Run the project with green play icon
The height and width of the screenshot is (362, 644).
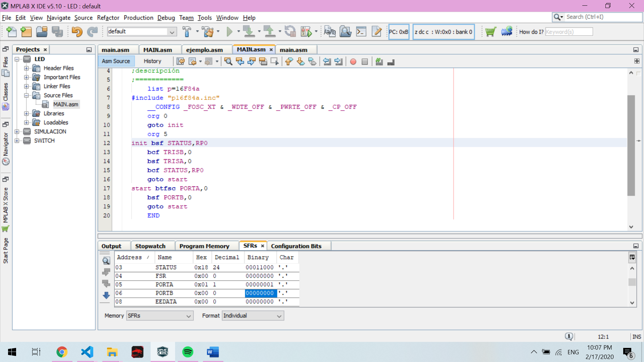click(x=229, y=32)
